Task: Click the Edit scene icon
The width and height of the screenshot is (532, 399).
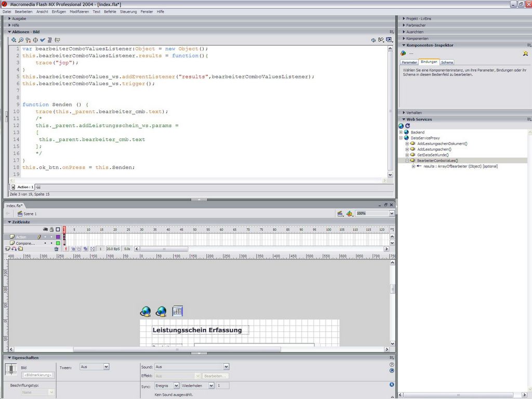Action: [340, 214]
